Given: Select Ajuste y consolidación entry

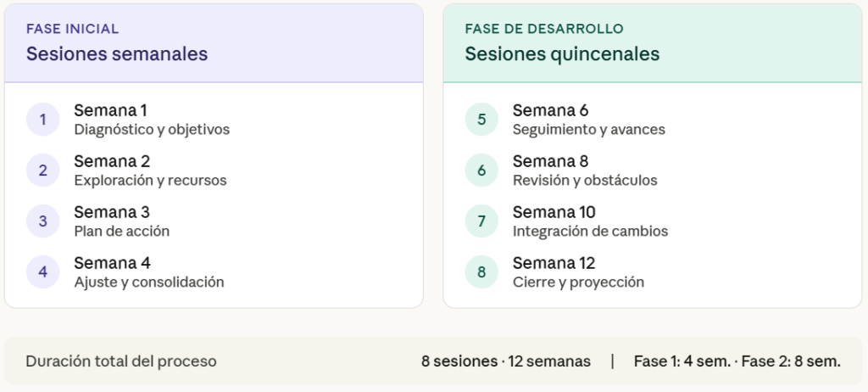Looking at the screenshot, I should [149, 283].
